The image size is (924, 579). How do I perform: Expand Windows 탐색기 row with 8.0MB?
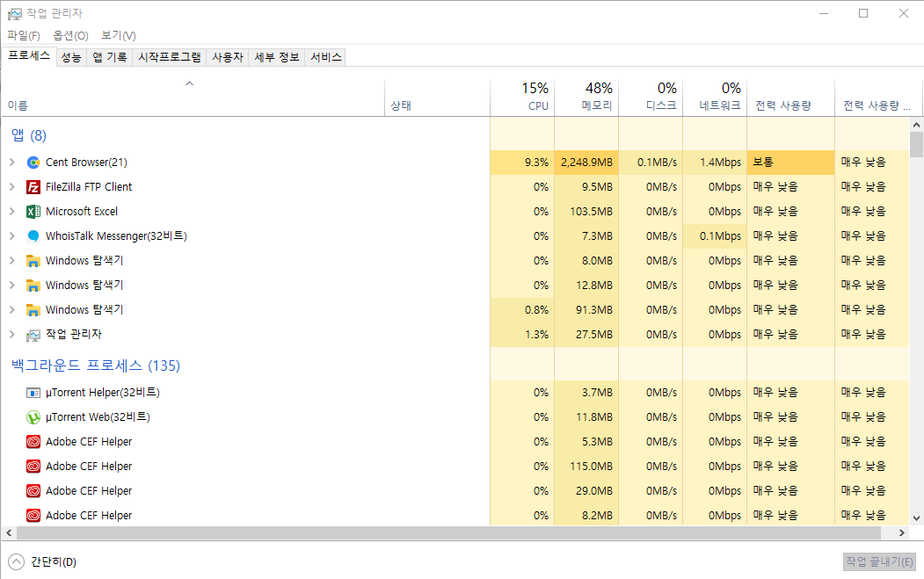11,260
